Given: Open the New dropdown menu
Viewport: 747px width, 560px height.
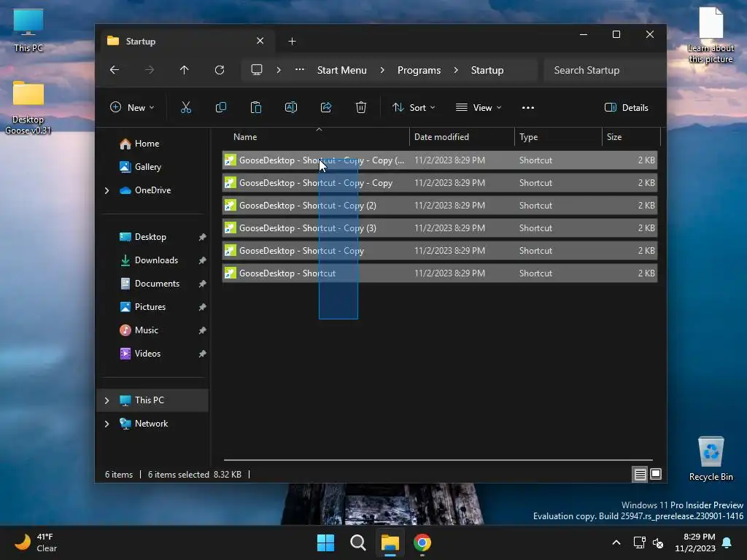Looking at the screenshot, I should (x=132, y=108).
